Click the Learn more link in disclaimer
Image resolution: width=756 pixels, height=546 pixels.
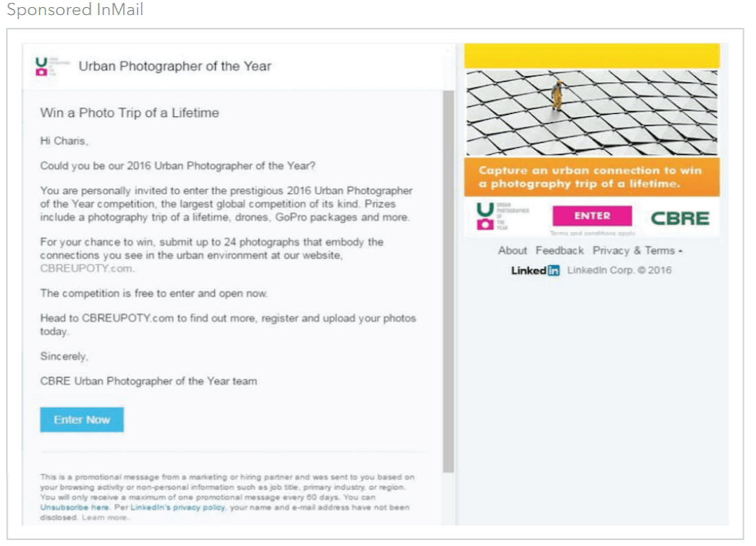coord(104,518)
